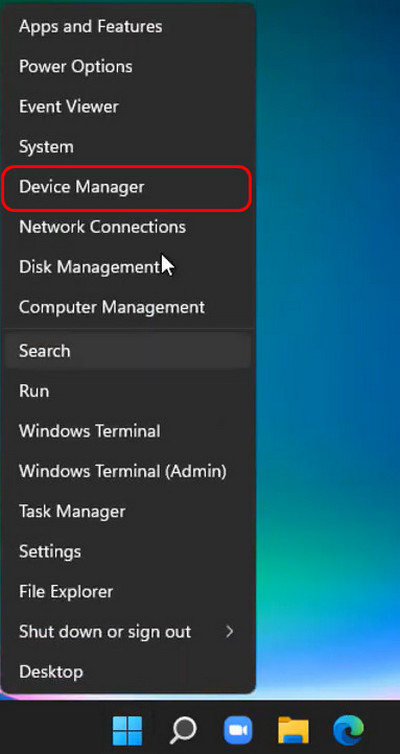This screenshot has height=754, width=400.
Task: Select the System menu entry
Action: tap(128, 147)
